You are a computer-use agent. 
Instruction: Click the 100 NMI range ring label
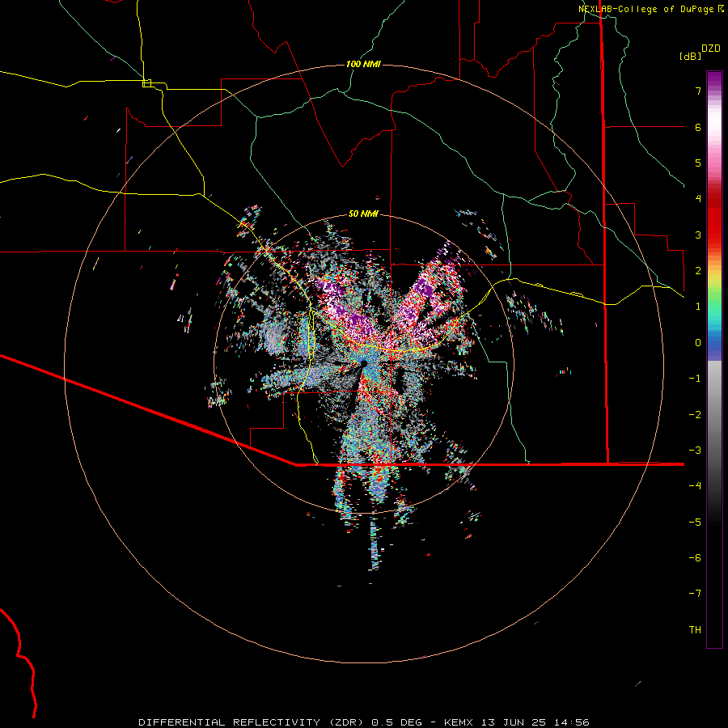click(363, 64)
